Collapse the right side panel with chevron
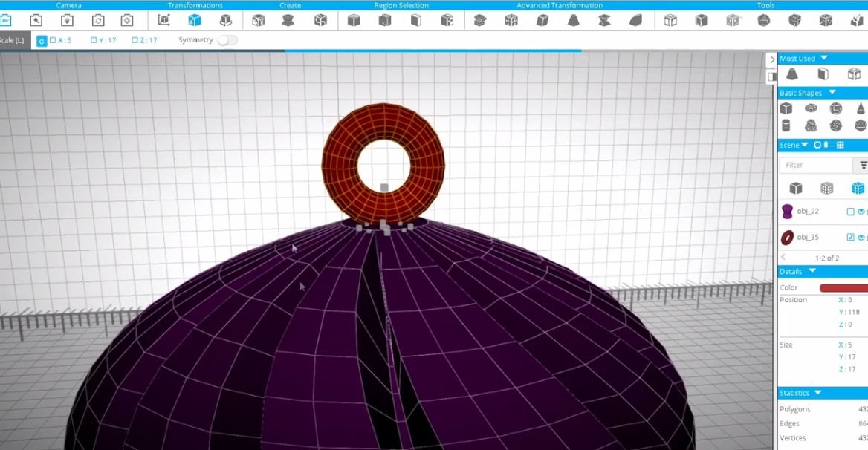The height and width of the screenshot is (450, 868). 771,59
